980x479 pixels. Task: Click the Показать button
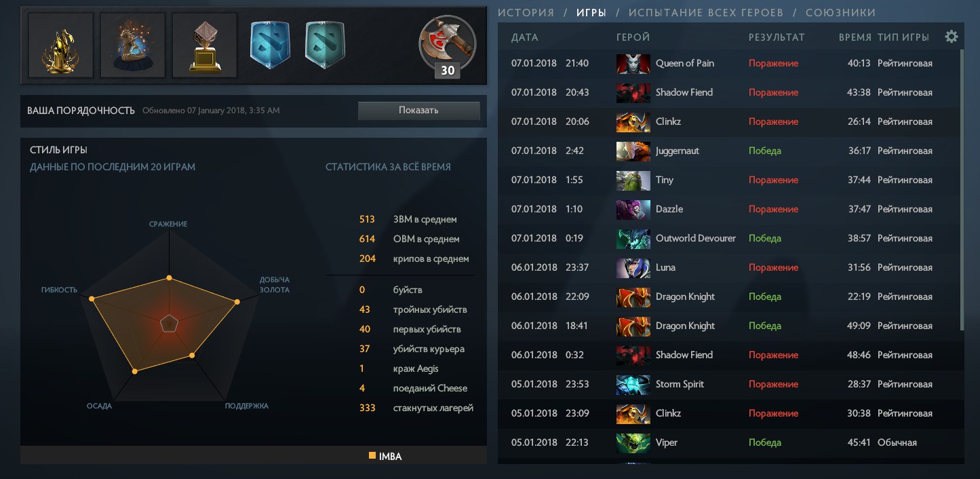pyautogui.click(x=418, y=111)
